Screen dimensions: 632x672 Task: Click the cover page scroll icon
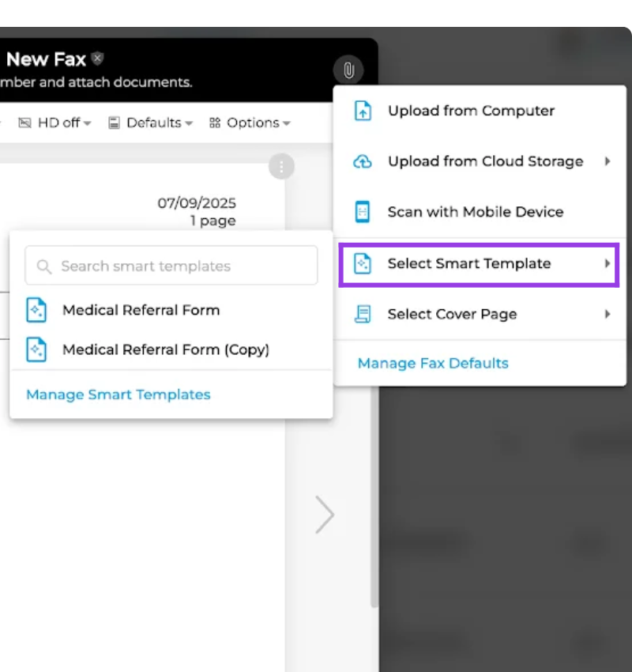coord(363,314)
